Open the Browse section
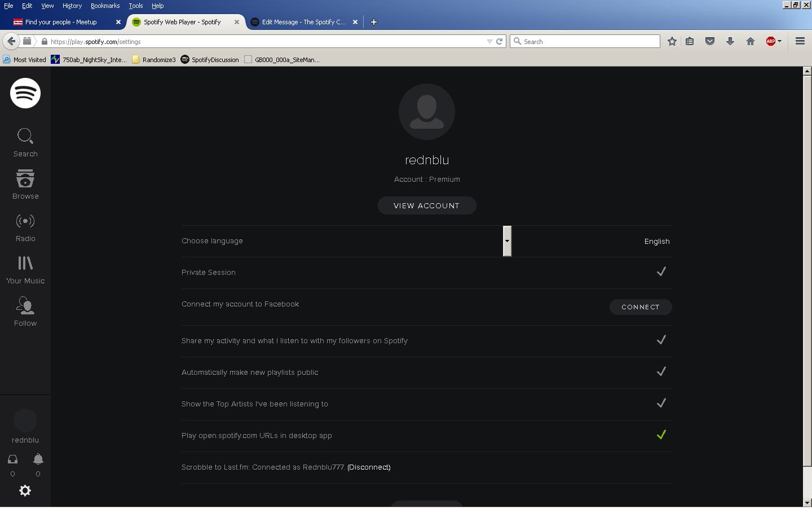Screen dimensions: 812x508 25,185
